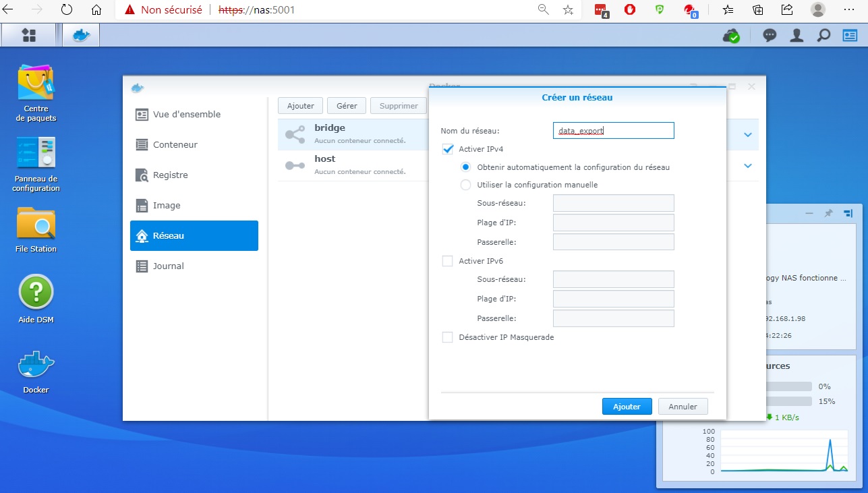868x493 pixels.
Task: Open the user account options icon
Action: pos(797,36)
